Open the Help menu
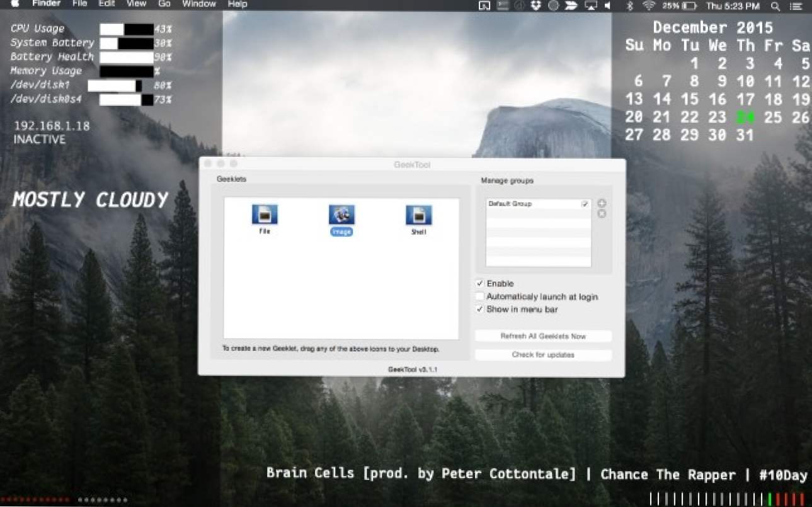This screenshot has width=812, height=507. [237, 4]
